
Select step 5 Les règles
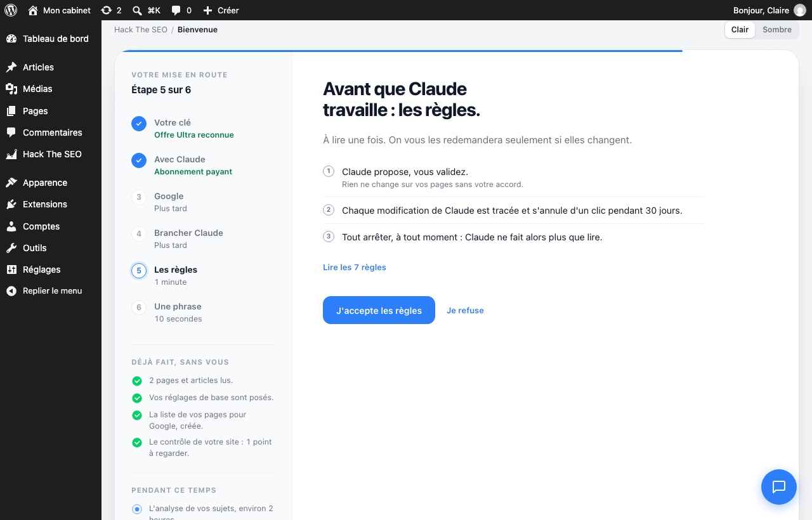[203, 275]
